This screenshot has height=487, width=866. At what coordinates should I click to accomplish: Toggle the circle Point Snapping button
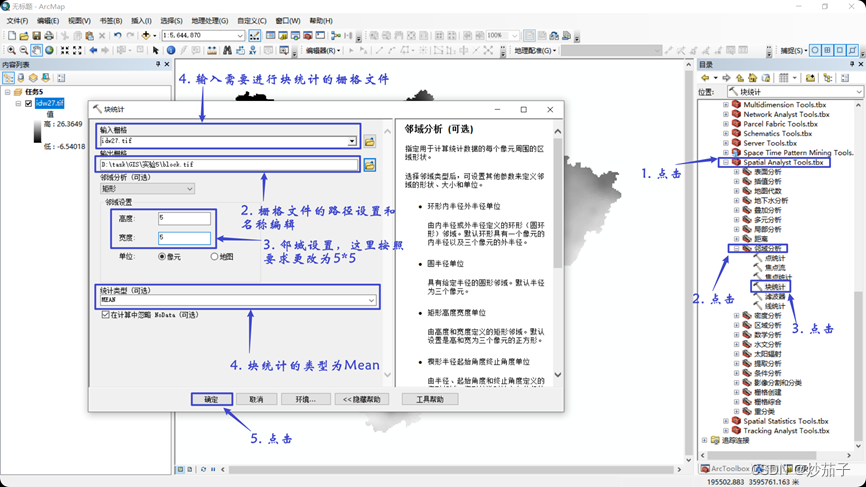(x=815, y=50)
